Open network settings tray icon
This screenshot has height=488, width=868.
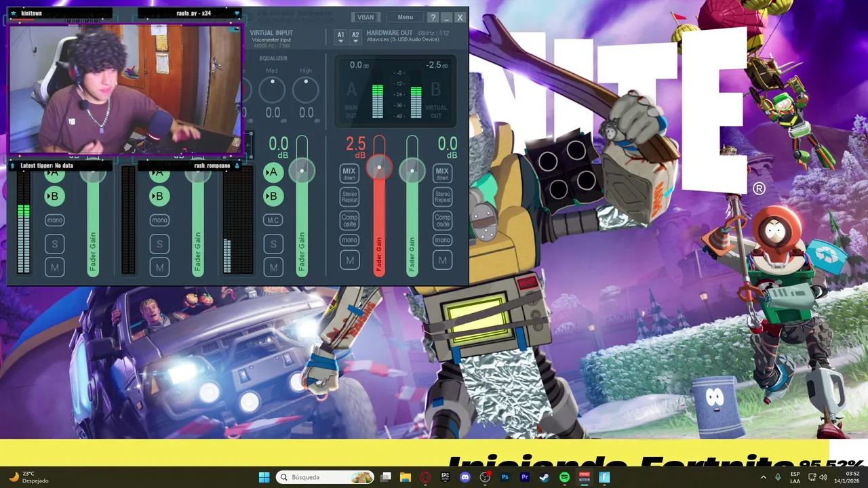(812, 477)
